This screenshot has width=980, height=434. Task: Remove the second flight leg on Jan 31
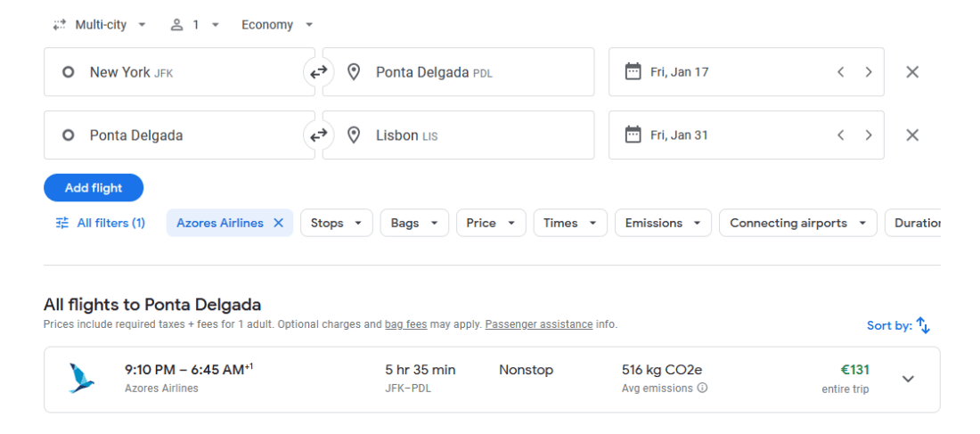coord(911,135)
